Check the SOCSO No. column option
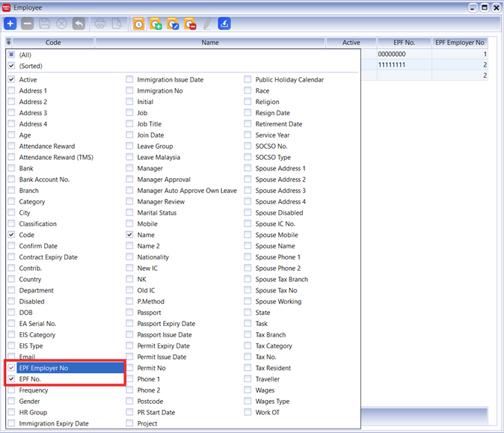 pyautogui.click(x=248, y=146)
